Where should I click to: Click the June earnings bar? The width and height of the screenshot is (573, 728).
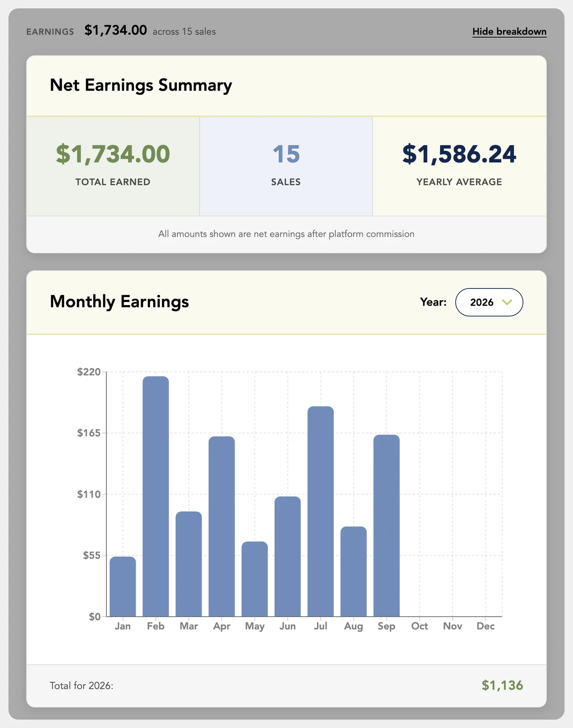(x=287, y=556)
